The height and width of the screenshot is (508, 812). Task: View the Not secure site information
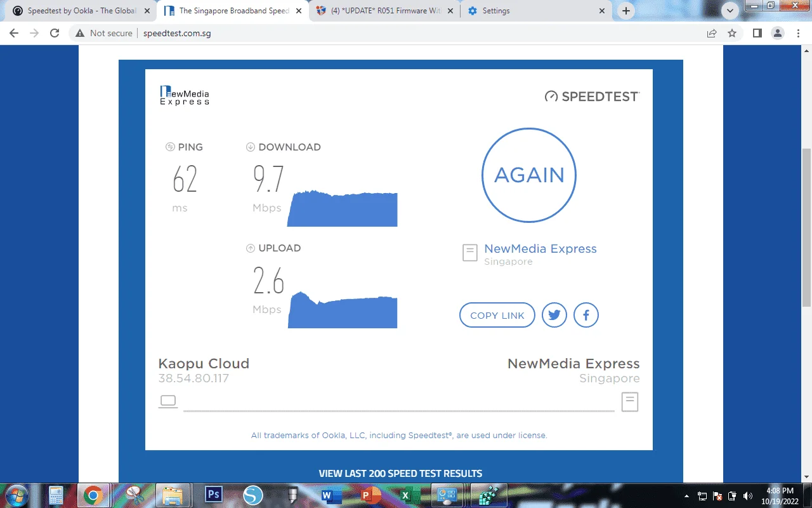point(104,33)
